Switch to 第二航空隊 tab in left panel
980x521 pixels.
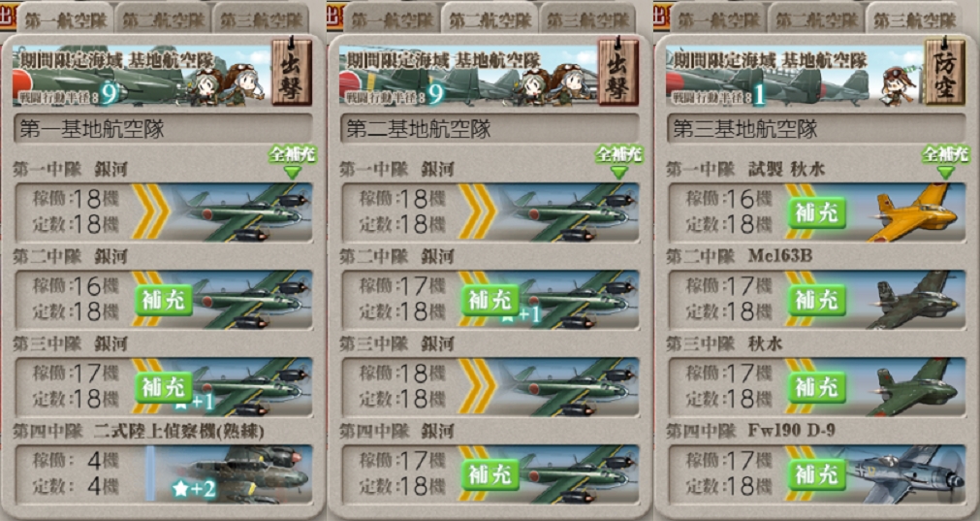point(164,18)
